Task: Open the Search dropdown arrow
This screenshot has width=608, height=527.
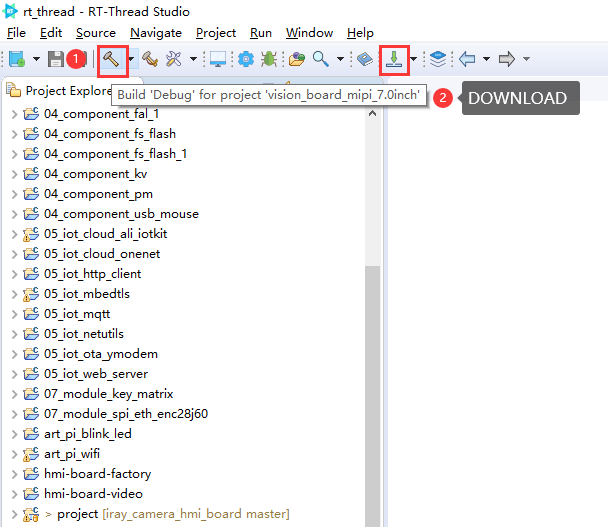Action: 340,59
